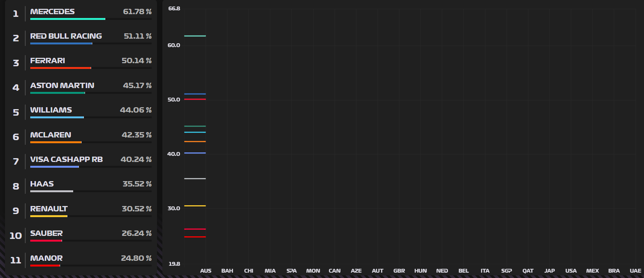Click Ferrari 50.14 % value

pyautogui.click(x=136, y=61)
